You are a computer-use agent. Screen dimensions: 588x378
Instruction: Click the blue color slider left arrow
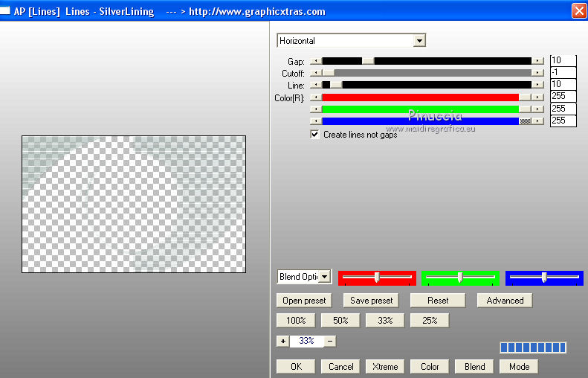(316, 121)
